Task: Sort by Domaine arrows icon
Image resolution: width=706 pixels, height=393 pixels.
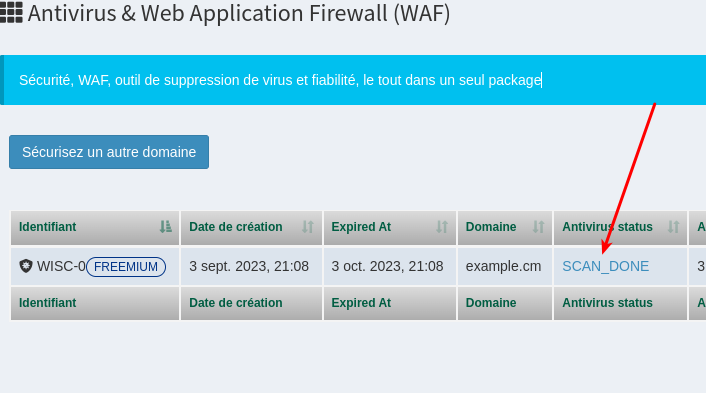Action: (x=538, y=226)
